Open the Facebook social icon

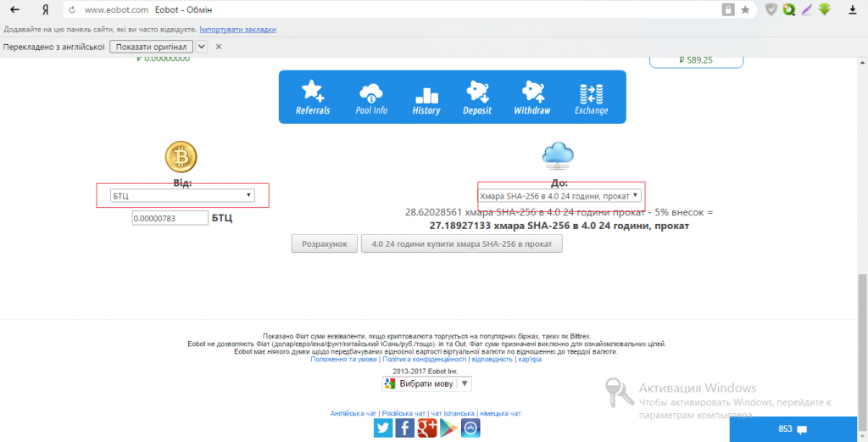pyautogui.click(x=405, y=428)
